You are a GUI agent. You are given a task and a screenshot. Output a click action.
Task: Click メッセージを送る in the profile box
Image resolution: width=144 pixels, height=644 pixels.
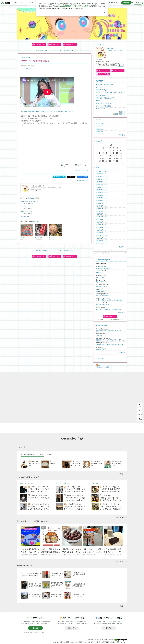coord(103,74)
